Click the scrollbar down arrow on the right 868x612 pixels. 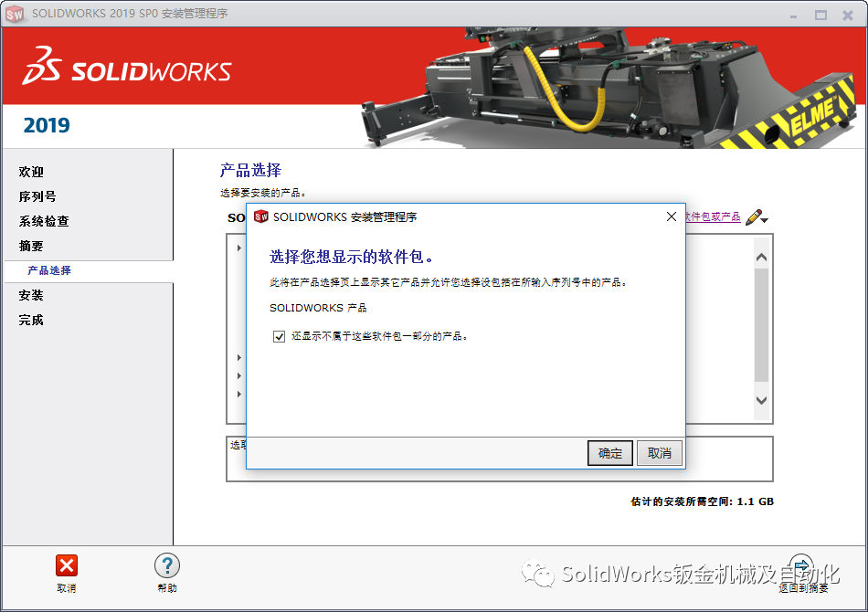[760, 400]
